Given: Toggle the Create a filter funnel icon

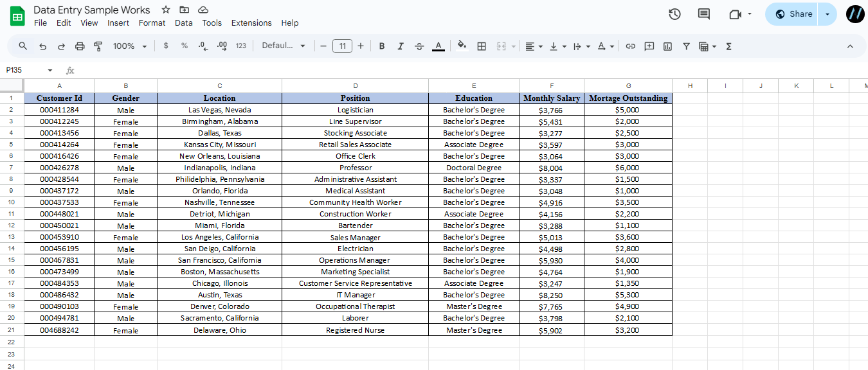Looking at the screenshot, I should tap(687, 46).
